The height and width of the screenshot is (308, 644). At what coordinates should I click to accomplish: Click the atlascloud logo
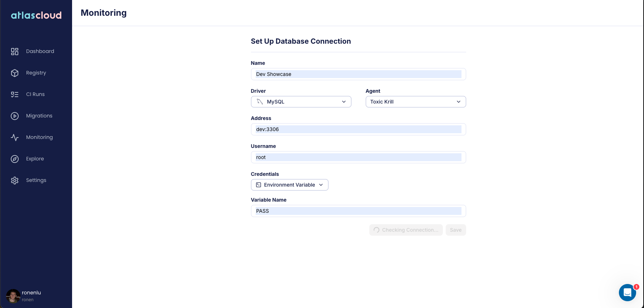pos(36,15)
